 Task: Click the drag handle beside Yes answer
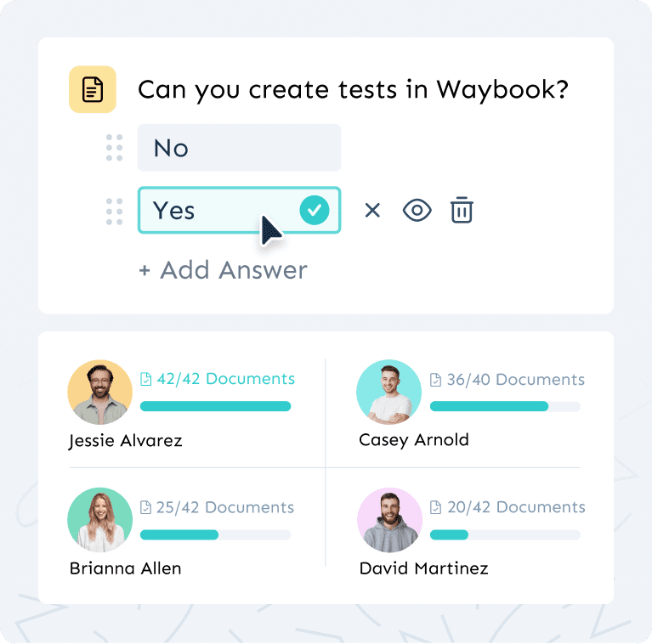click(x=114, y=211)
